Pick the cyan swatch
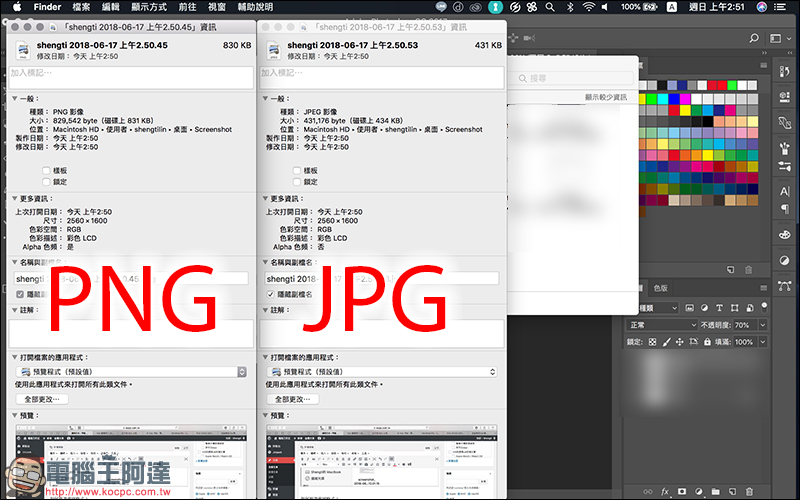800x500 pixels. [663, 99]
